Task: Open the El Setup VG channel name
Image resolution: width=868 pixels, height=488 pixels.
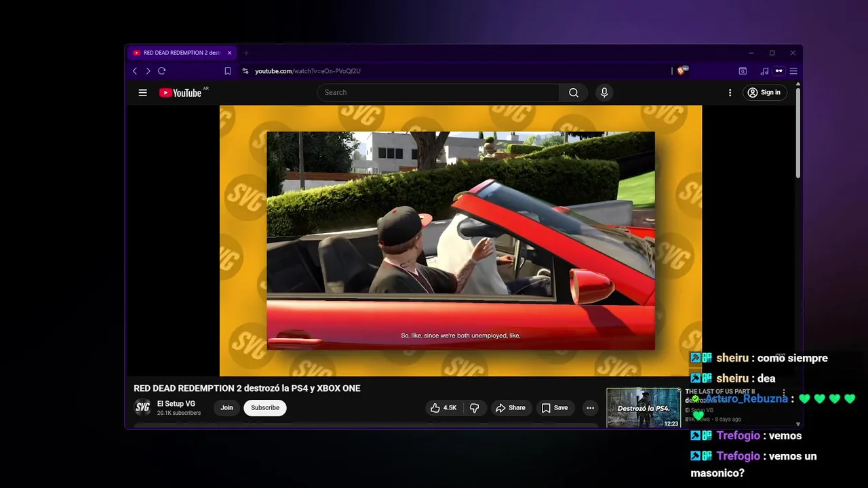Action: [x=176, y=404]
